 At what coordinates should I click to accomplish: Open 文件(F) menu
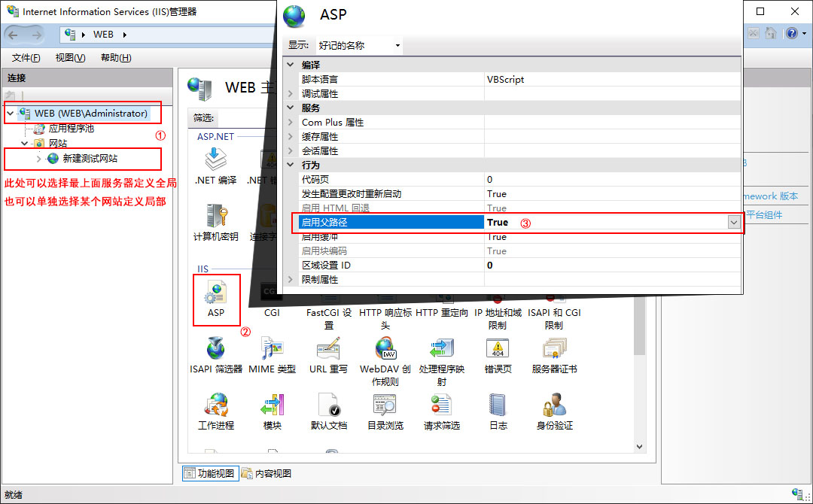pyautogui.click(x=26, y=57)
